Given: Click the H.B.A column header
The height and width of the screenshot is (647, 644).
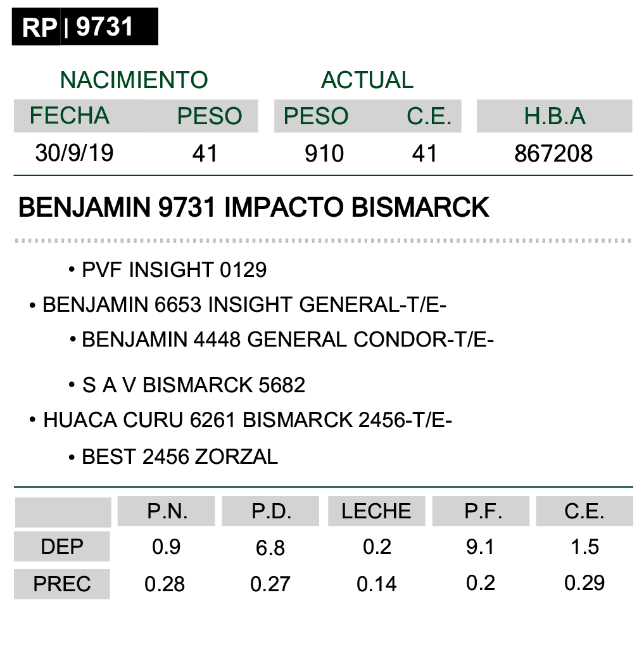Looking at the screenshot, I should pos(555,116).
